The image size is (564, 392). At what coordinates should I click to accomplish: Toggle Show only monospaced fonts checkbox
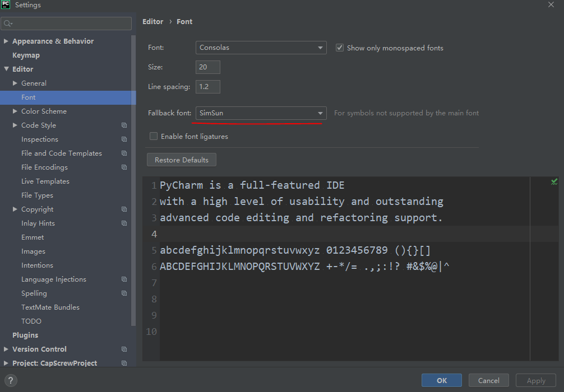tap(340, 48)
